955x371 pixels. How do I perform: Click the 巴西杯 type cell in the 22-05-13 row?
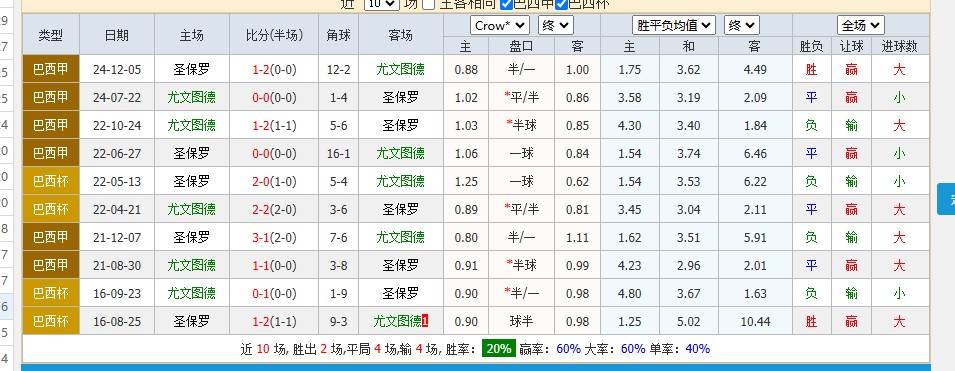pyautogui.click(x=51, y=182)
